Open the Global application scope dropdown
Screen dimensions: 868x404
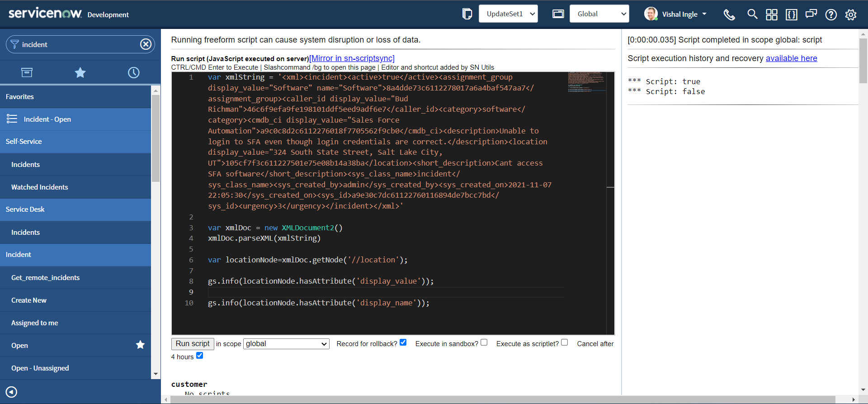599,14
